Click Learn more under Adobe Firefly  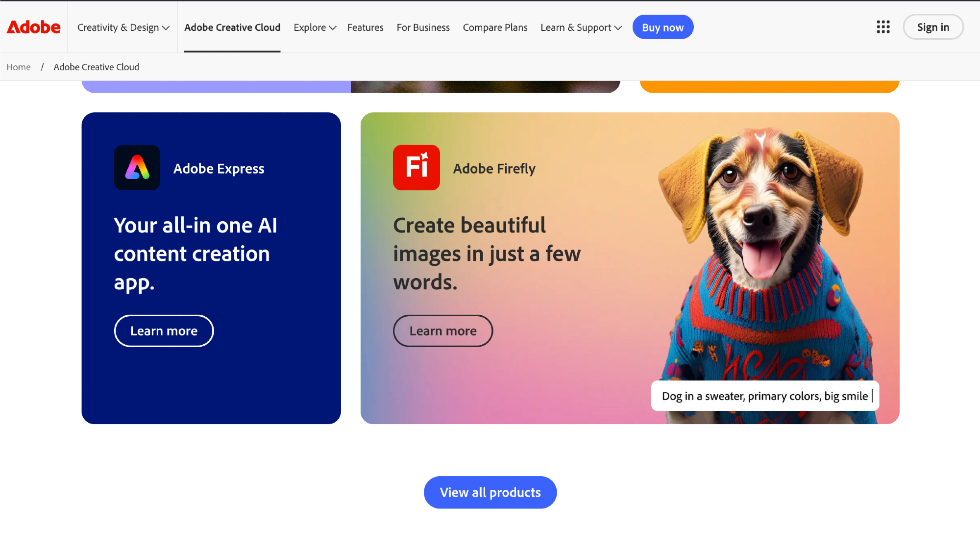click(x=443, y=331)
